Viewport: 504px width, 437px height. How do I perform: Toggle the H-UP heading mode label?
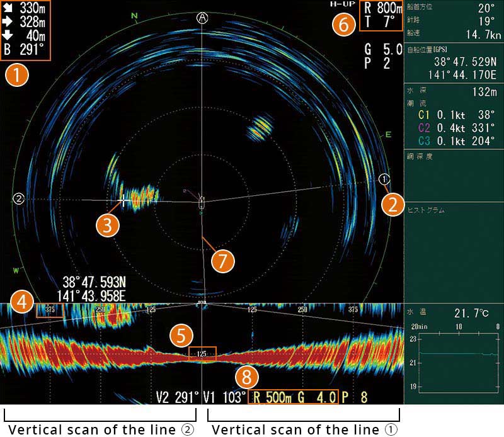click(x=340, y=4)
